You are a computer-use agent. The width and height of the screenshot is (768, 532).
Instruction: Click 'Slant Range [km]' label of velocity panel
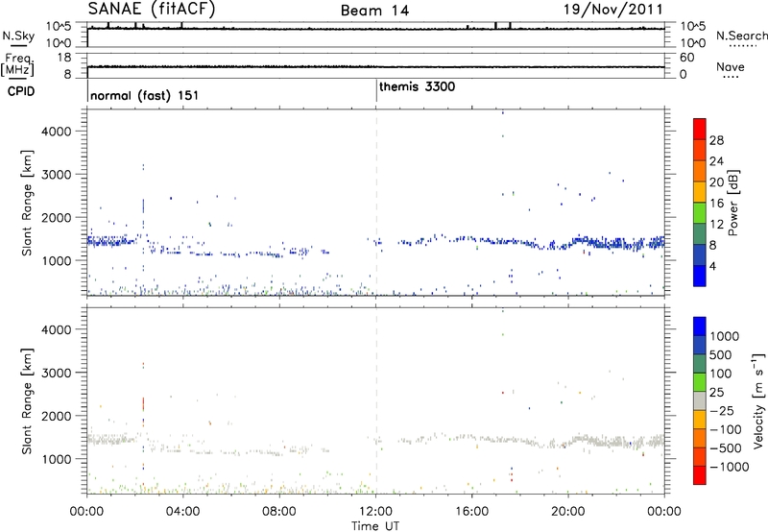27,401
